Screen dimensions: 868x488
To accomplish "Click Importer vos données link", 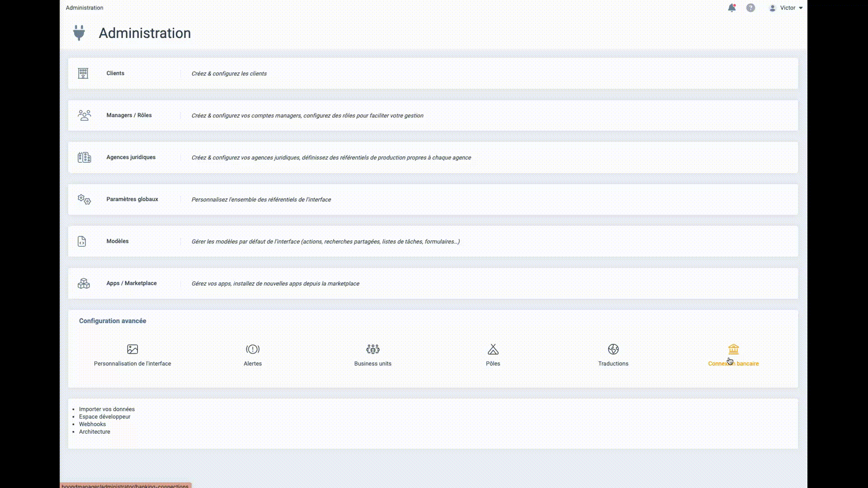I will click(107, 409).
